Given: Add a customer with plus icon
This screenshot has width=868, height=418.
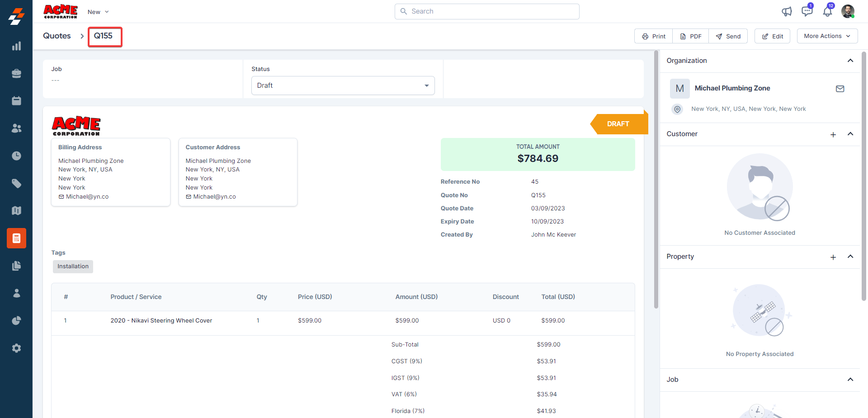Looking at the screenshot, I should point(833,135).
